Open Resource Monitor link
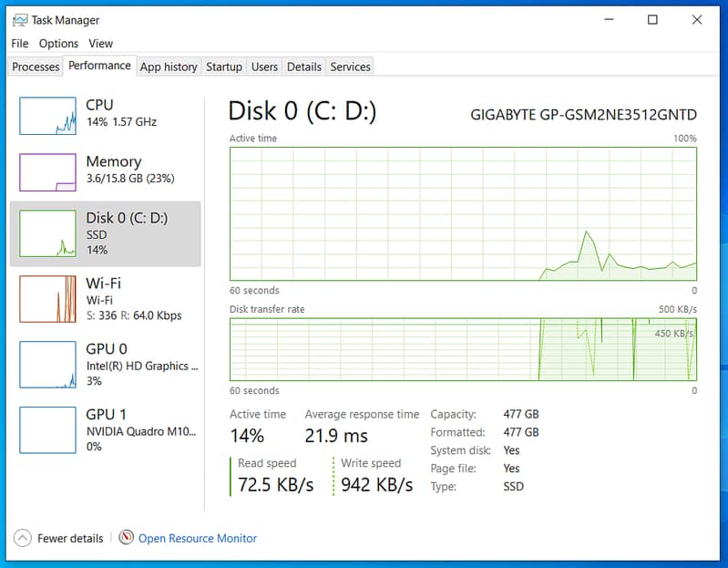728x568 pixels. [198, 538]
